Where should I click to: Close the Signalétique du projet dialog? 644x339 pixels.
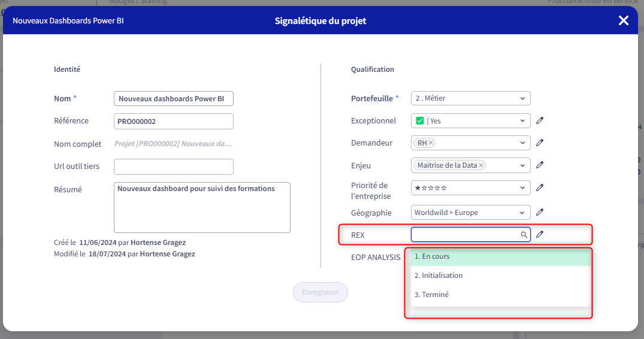(x=623, y=20)
